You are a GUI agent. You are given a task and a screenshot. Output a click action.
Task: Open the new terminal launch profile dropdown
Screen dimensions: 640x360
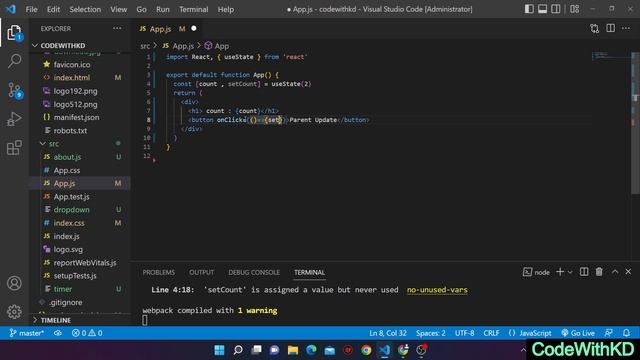(570, 272)
